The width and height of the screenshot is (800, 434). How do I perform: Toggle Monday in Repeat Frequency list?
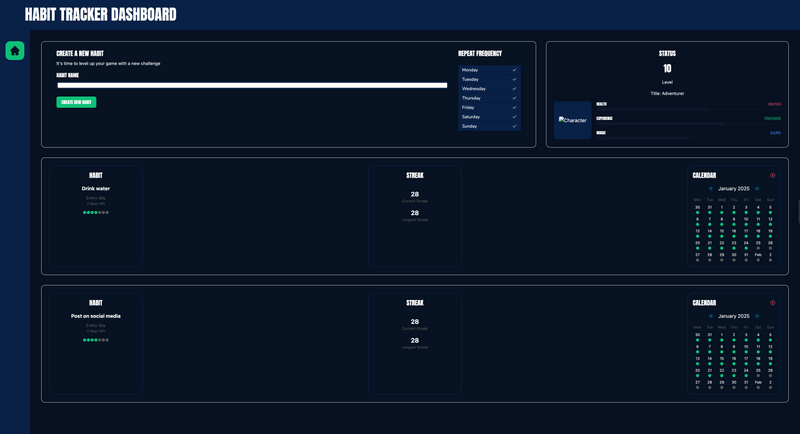pyautogui.click(x=489, y=70)
